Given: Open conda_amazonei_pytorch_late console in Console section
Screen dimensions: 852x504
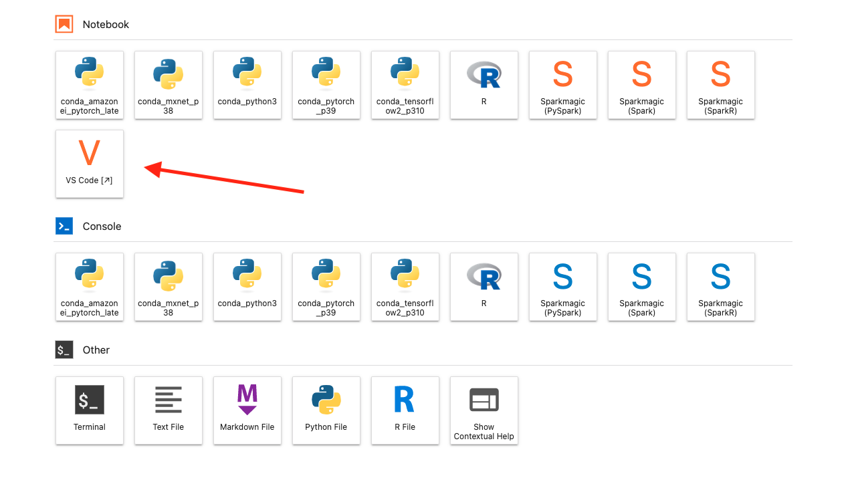Looking at the screenshot, I should click(x=90, y=287).
